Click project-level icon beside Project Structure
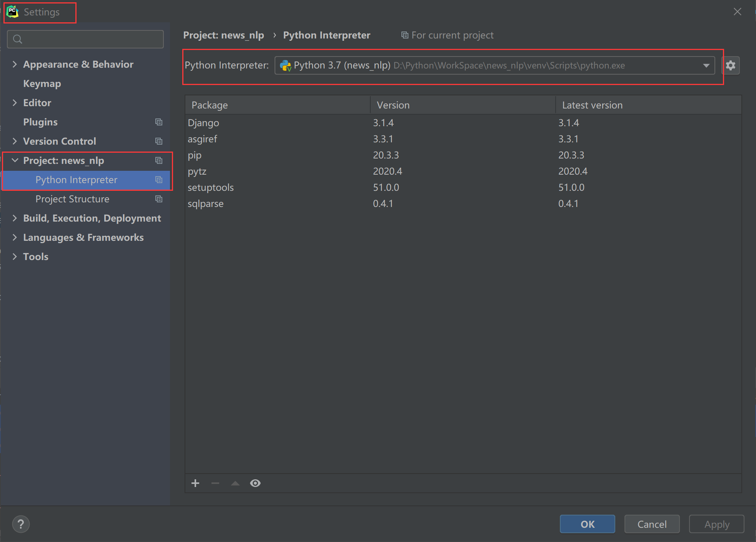The width and height of the screenshot is (756, 542). coord(159,199)
